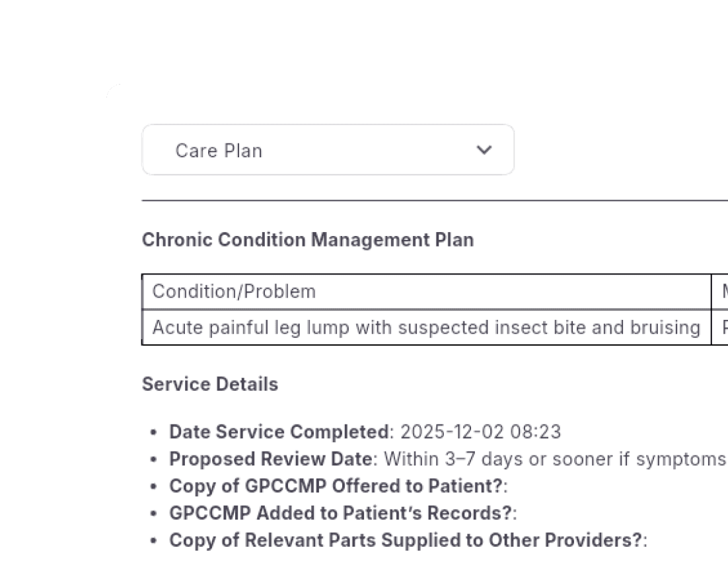728x587 pixels.
Task: Click the bullet before Proposed Review Date
Action: [x=153, y=459]
